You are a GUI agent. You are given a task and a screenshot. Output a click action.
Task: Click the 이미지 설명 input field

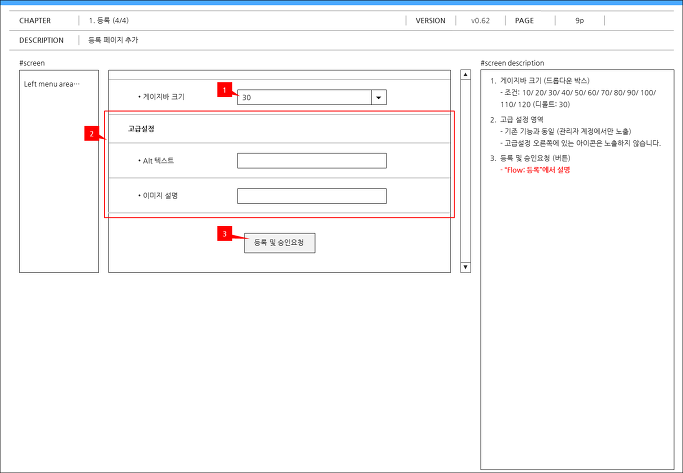tap(311, 196)
